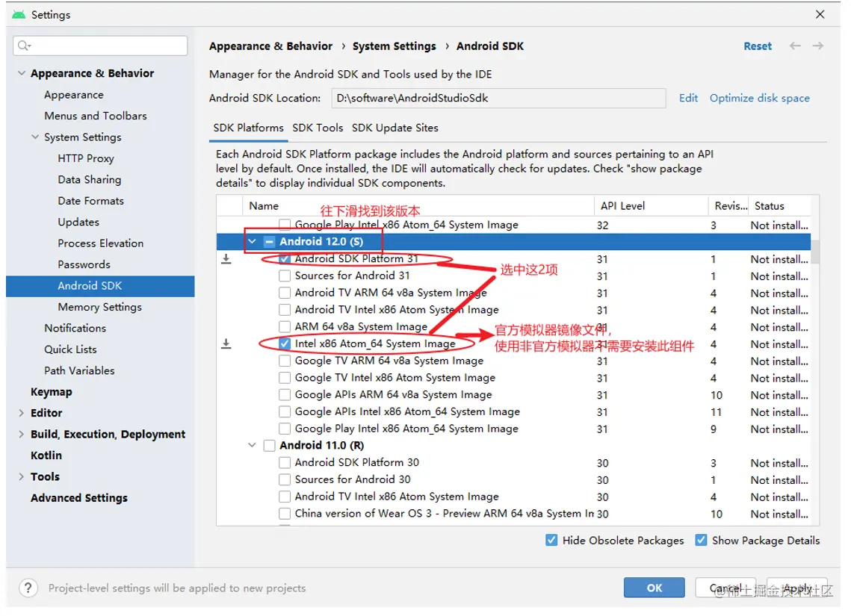
Task: Check Google APIs Intel x86 Atom_64 System Image
Action: click(285, 412)
